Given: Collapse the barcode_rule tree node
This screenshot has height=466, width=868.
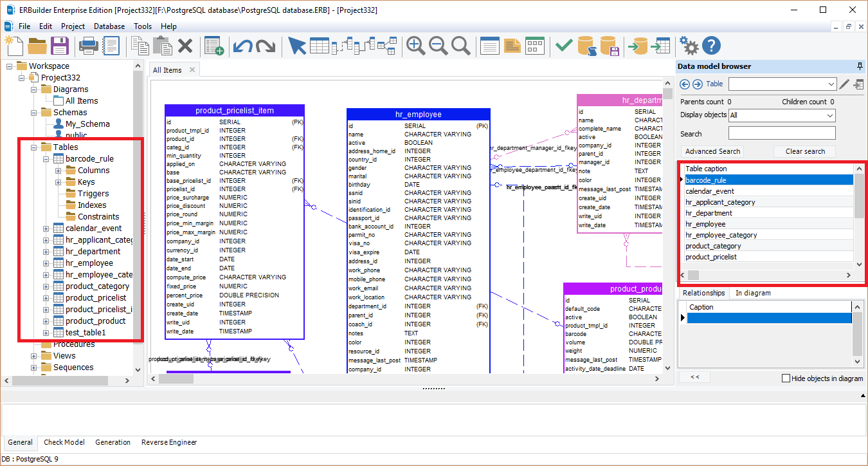Looking at the screenshot, I should (46, 158).
